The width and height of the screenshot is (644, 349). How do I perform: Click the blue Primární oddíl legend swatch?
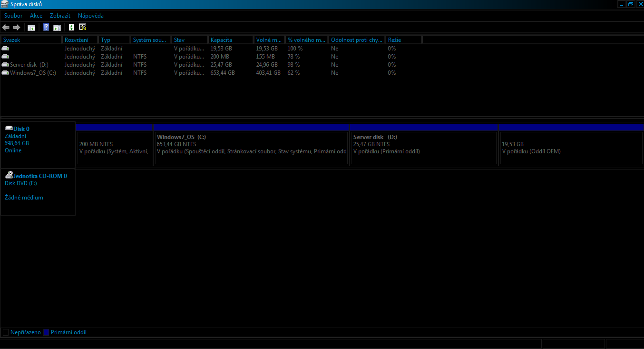[46, 332]
